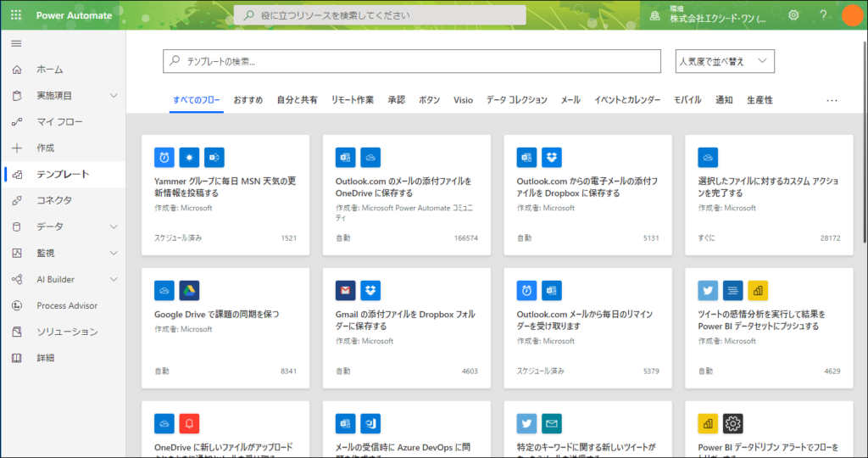This screenshot has height=458, width=868.
Task: Select すべてのフロー tab
Action: tap(197, 100)
